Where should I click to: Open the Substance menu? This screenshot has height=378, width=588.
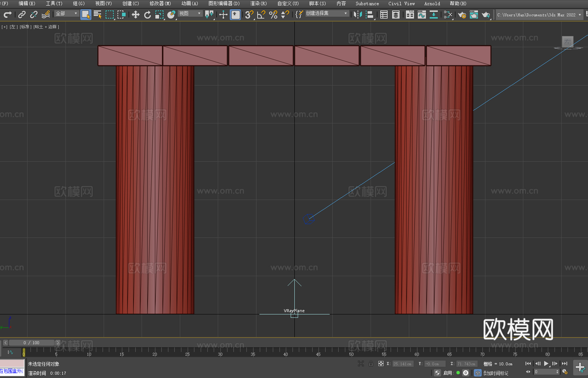tap(367, 3)
